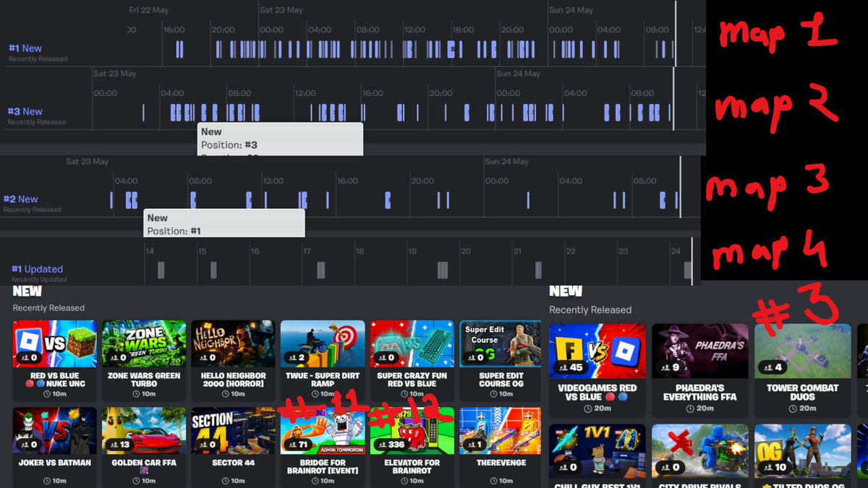Select the HELLO NEIGHBOR 2000 [HORROR] thumbnail
The image size is (868, 488).
[x=233, y=344]
